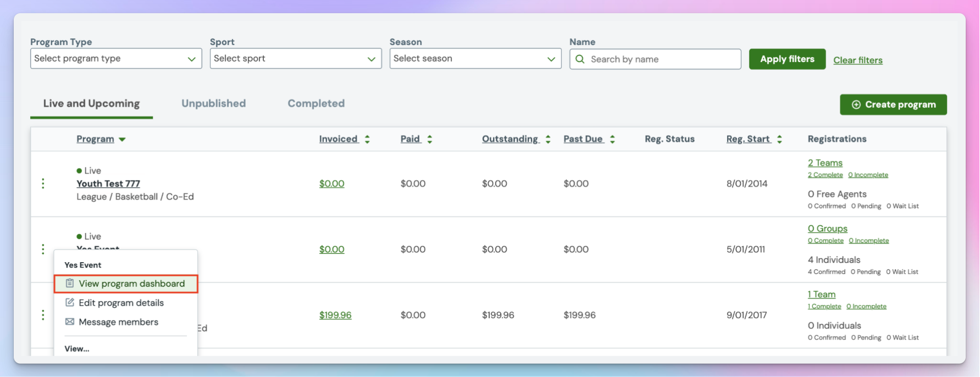Image resolution: width=980 pixels, height=377 pixels.
Task: Click the Program column sort arrow
Action: (x=122, y=140)
